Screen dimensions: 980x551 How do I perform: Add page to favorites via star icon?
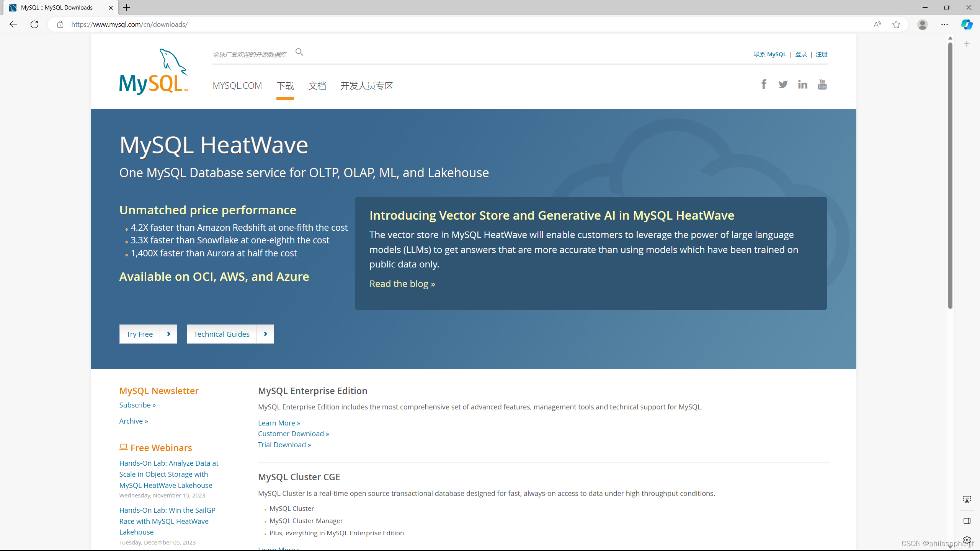coord(896,24)
